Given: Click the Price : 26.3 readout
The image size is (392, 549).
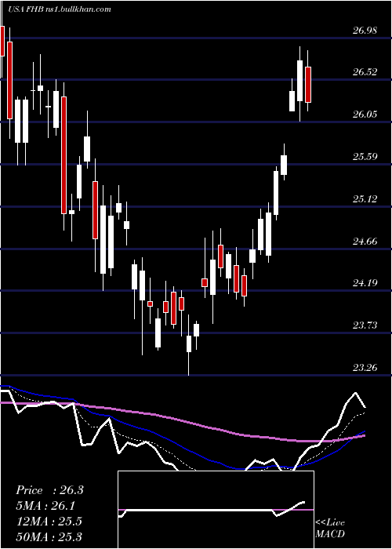Looking at the screenshot, I should coord(49,490).
